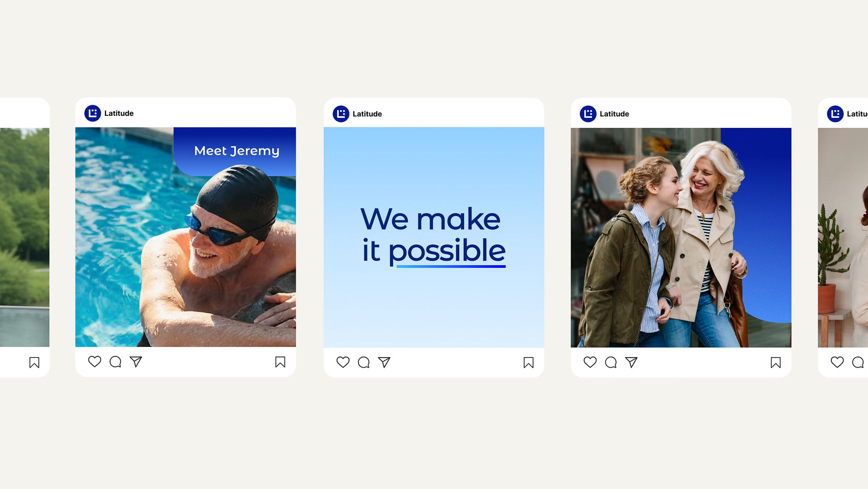Screen dimensions: 868x489
Task: Share the Meet Jeremy post
Action: pyautogui.click(x=136, y=362)
